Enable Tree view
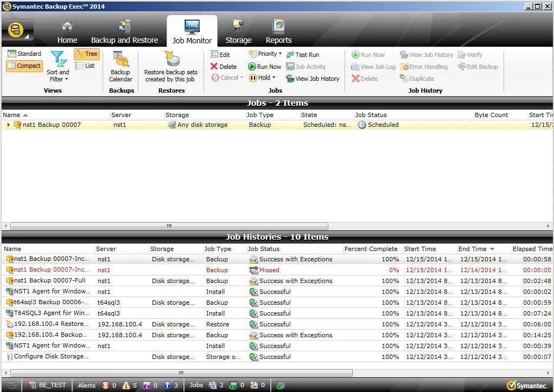 (x=87, y=54)
